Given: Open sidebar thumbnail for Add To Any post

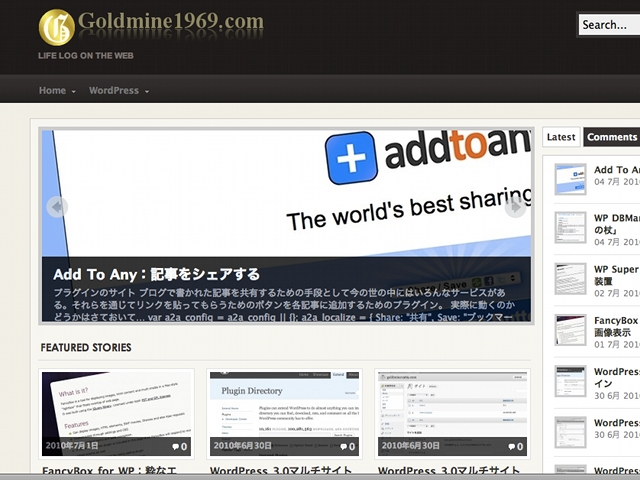Looking at the screenshot, I should pos(570,179).
